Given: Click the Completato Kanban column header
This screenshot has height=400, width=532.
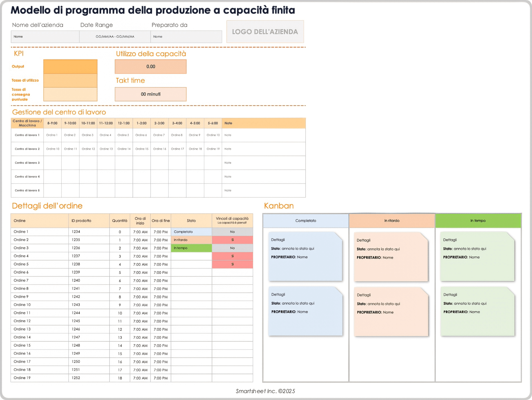Looking at the screenshot, I should [305, 221].
